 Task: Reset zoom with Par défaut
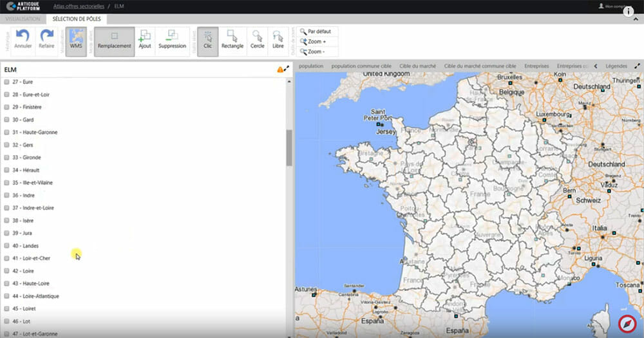[x=317, y=32]
